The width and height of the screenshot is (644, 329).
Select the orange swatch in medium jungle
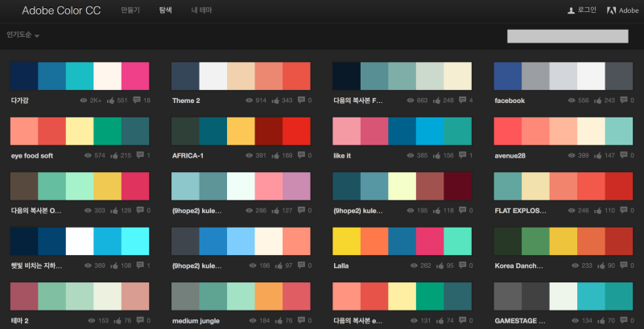(x=269, y=296)
